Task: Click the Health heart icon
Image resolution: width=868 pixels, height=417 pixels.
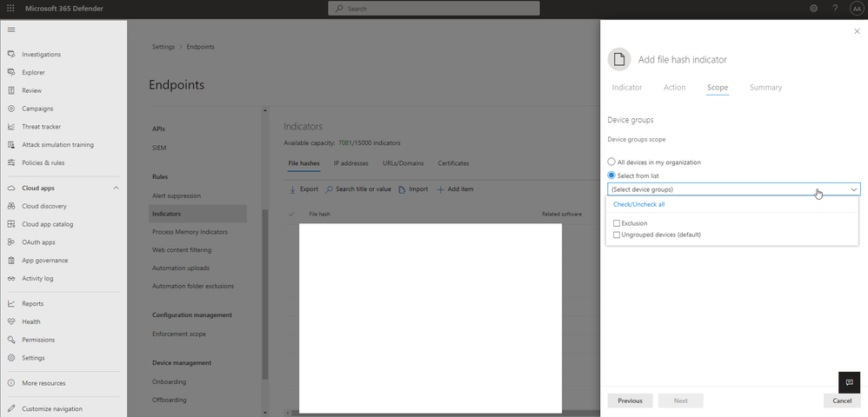Action: tap(11, 322)
